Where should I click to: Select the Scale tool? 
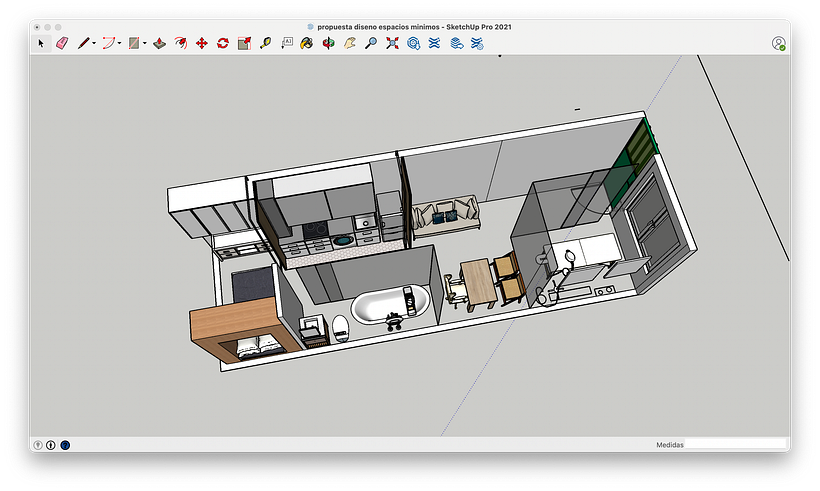(x=244, y=43)
